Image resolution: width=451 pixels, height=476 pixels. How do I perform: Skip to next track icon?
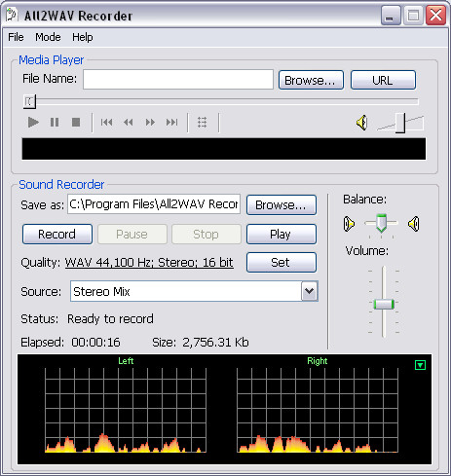click(171, 123)
